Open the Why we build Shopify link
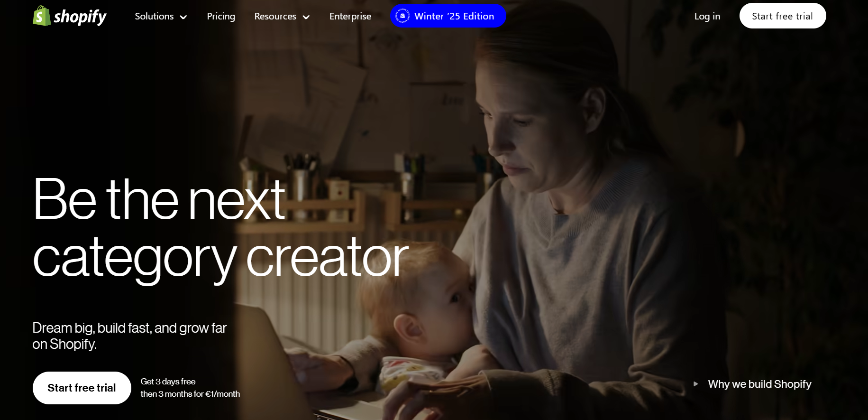 click(x=759, y=384)
